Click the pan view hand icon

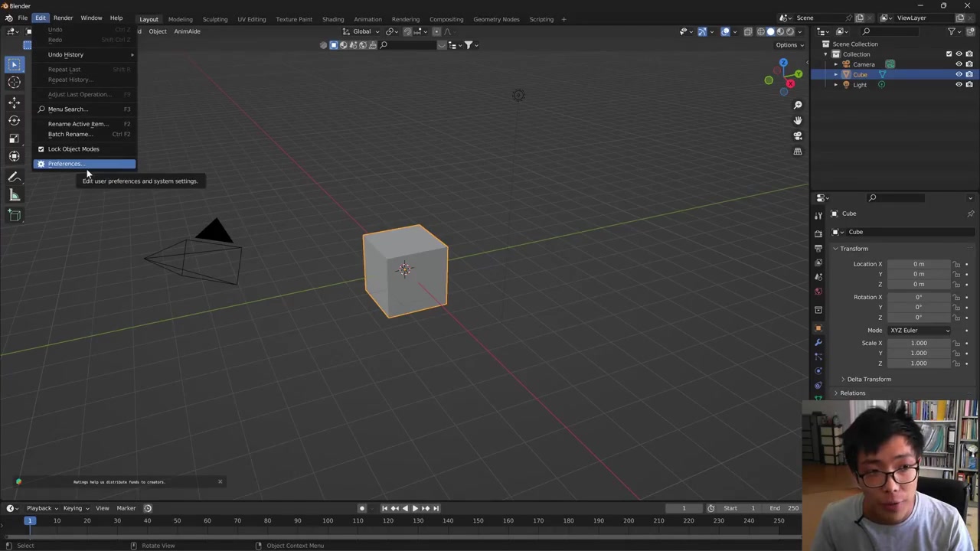point(797,120)
